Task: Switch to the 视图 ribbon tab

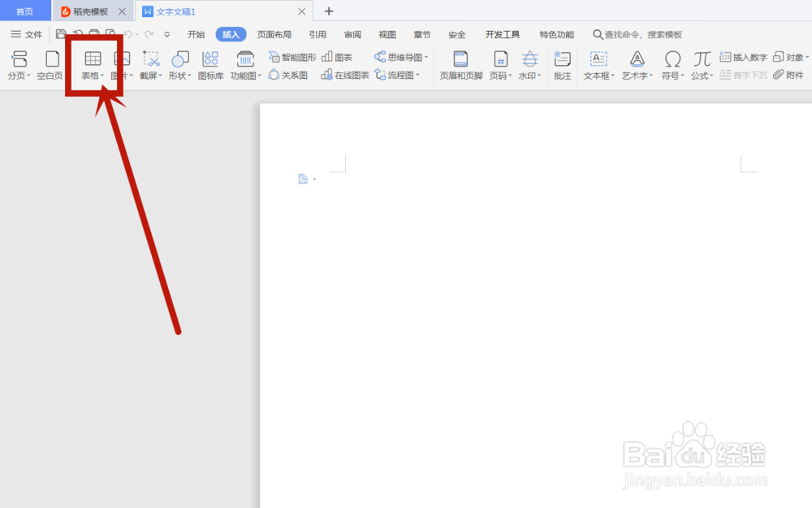Action: click(x=387, y=34)
